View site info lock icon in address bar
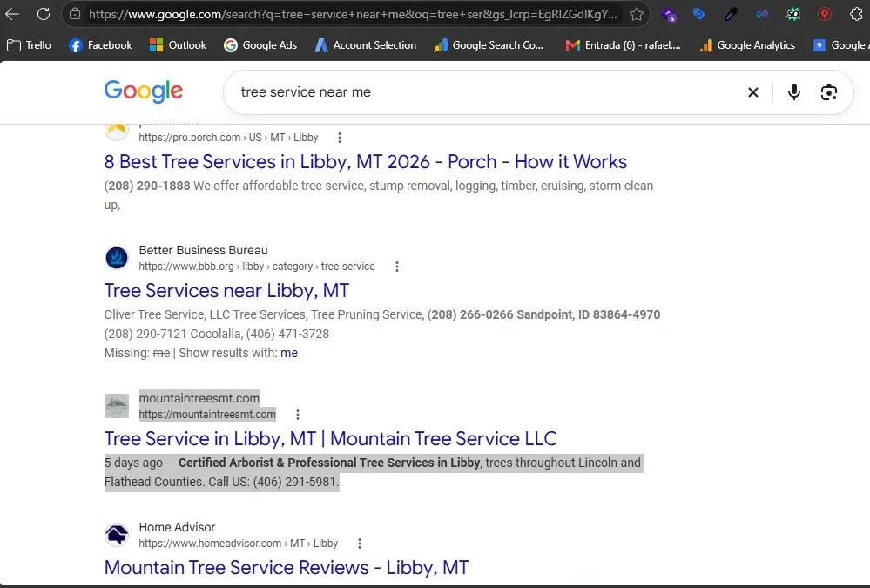This screenshot has height=588, width=870. [x=75, y=14]
